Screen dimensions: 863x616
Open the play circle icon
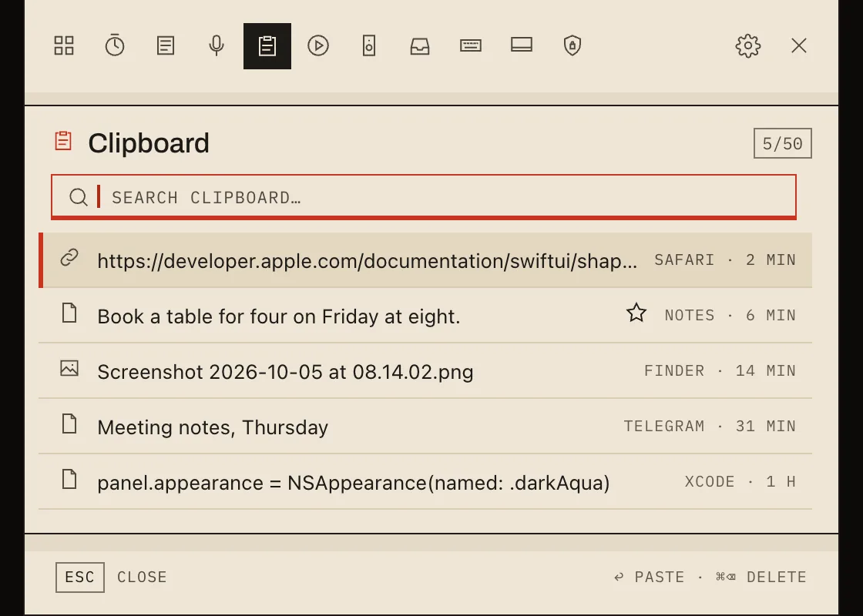pos(318,45)
